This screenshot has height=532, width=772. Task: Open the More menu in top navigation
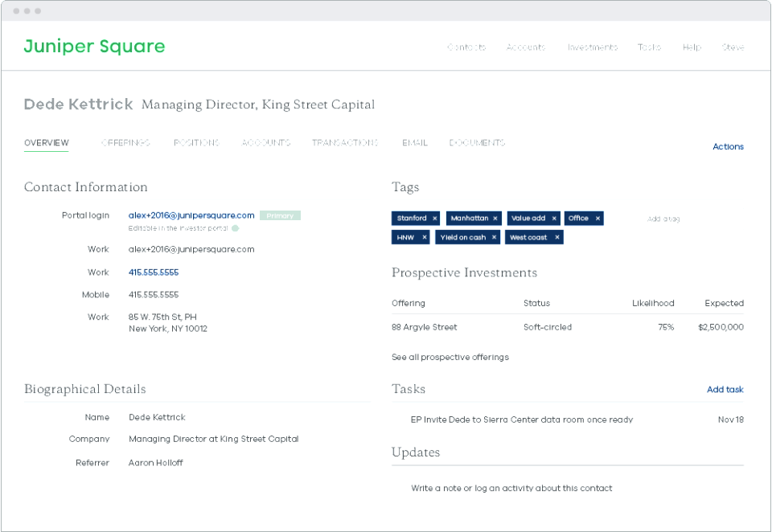click(733, 47)
